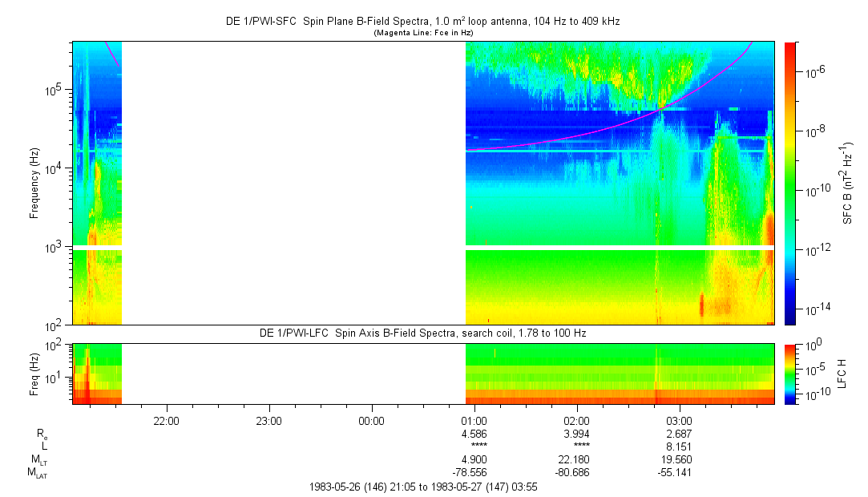The width and height of the screenshot is (868, 497).
Task: Click the DE 1/PWI-LFC panel title
Action: [422, 333]
